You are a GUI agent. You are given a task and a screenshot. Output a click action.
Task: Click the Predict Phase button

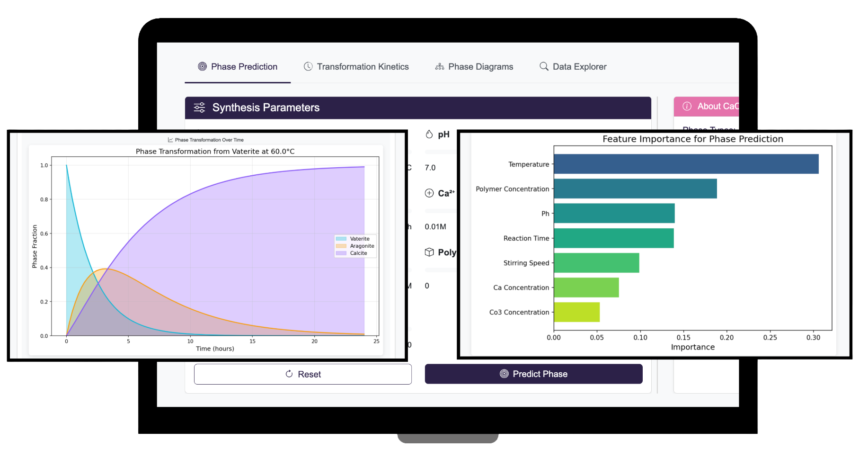(x=533, y=374)
